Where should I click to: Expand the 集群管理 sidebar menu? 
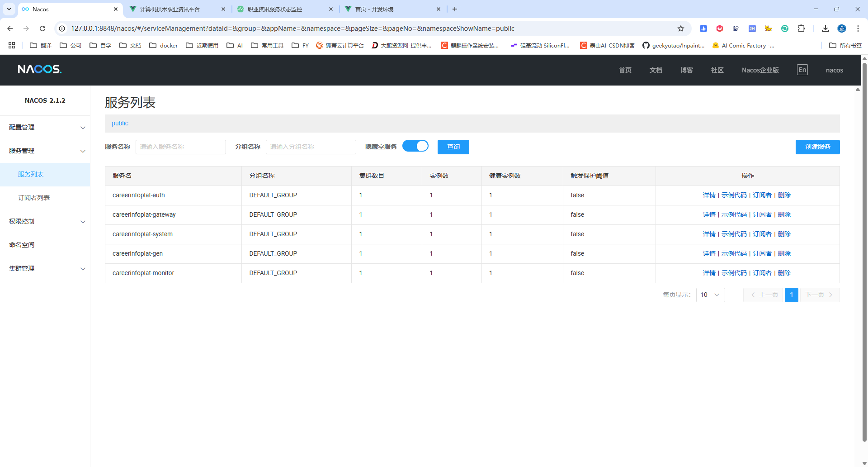coord(45,269)
